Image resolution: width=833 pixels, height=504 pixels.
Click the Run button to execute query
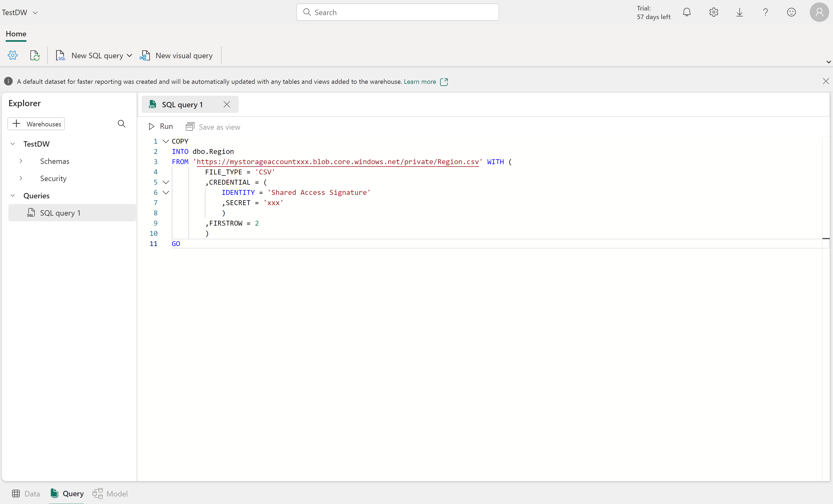tap(161, 127)
